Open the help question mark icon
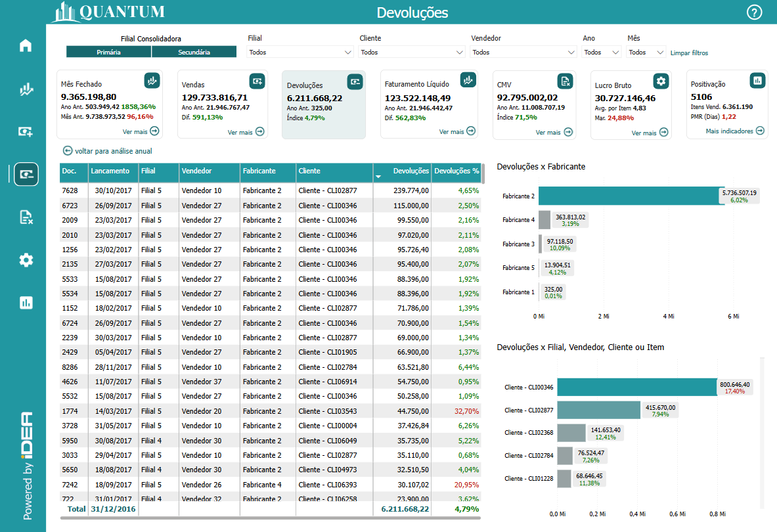The width and height of the screenshot is (777, 532). point(755,12)
